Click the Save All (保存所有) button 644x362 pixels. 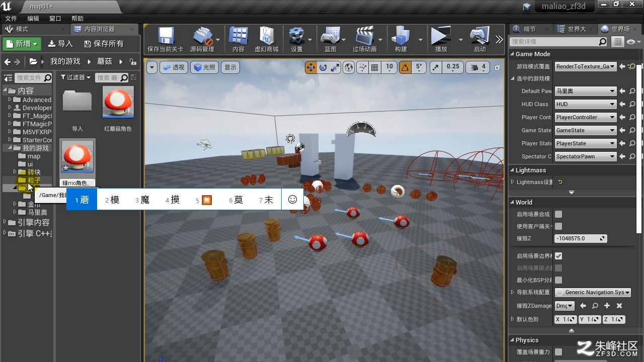[x=104, y=44]
